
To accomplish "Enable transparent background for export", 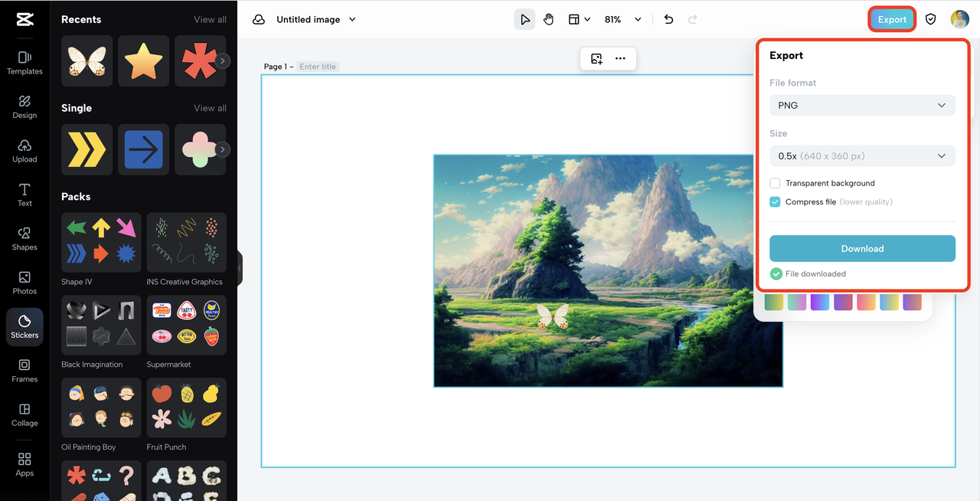I will 775,183.
